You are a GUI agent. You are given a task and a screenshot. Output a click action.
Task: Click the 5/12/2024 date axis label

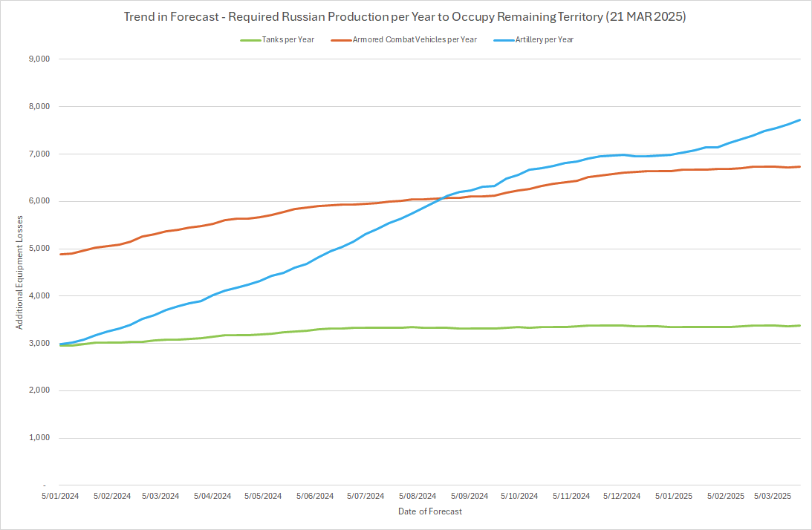(x=622, y=496)
